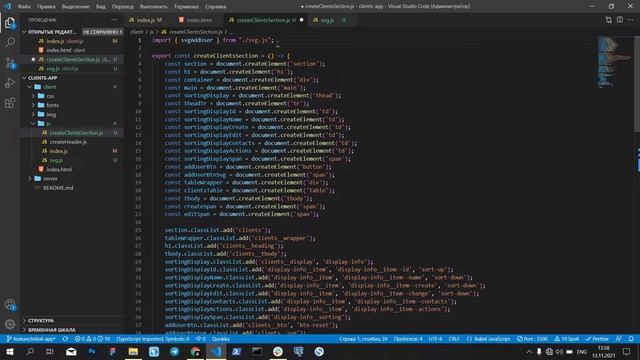Open PowerShell from the taskbar
Image resolution: width=640 pixels, height=360 pixels.
pos(236,351)
